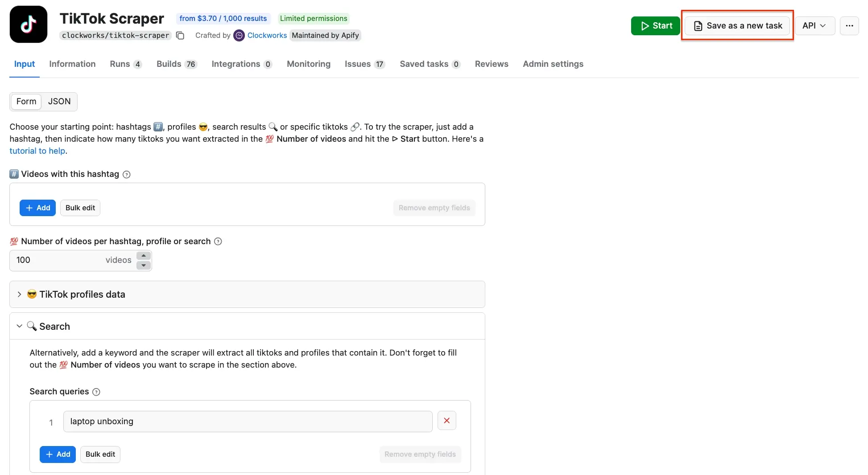
Task: Remove the 'laptop unboxing' search query
Action: [x=446, y=421]
